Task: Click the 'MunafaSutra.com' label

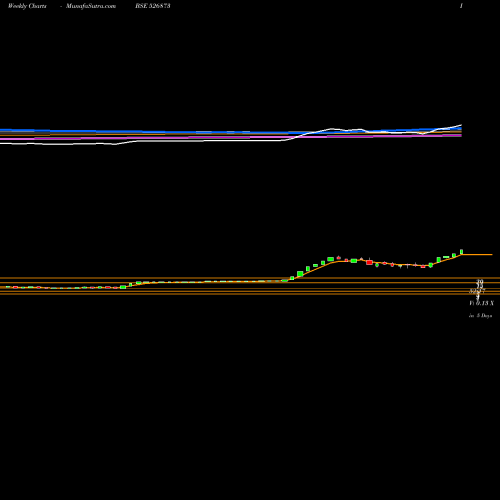Action: pos(91,6)
